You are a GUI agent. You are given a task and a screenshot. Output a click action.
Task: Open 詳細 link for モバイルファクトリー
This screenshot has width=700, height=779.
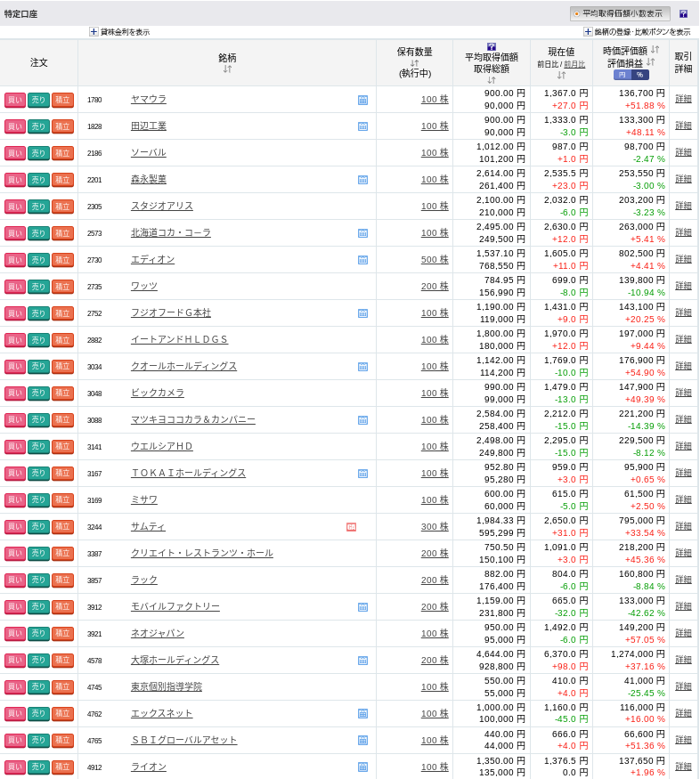click(x=684, y=606)
